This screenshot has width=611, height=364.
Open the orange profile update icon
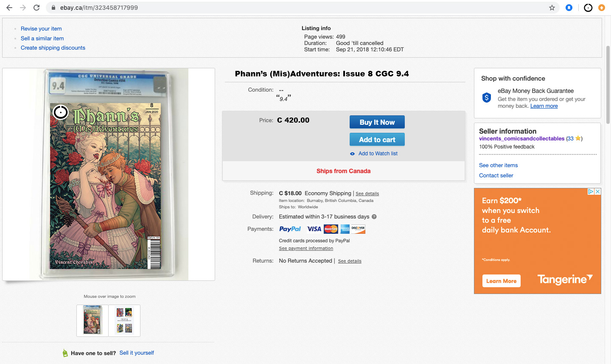[x=602, y=8]
